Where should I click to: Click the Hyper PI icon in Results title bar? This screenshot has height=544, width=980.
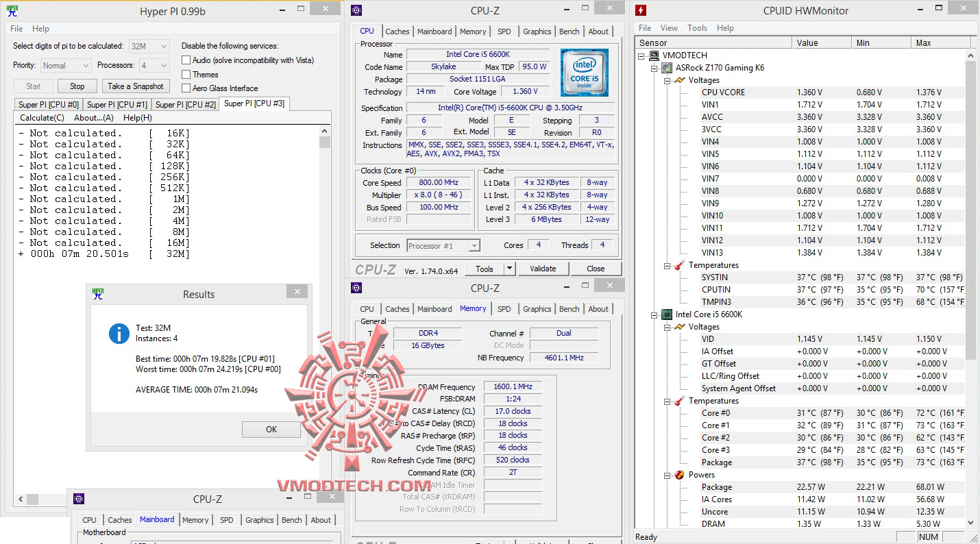(x=98, y=294)
